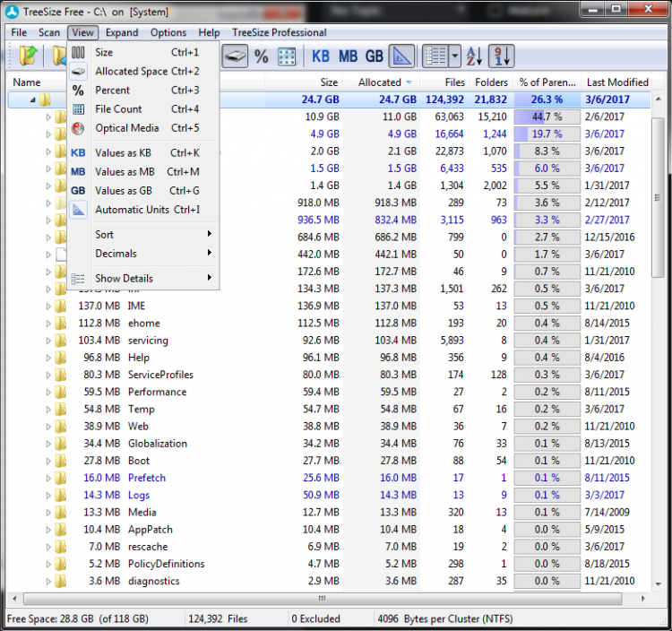
Task: Sort by size with the 9-1 toolbar icon
Action: point(502,56)
